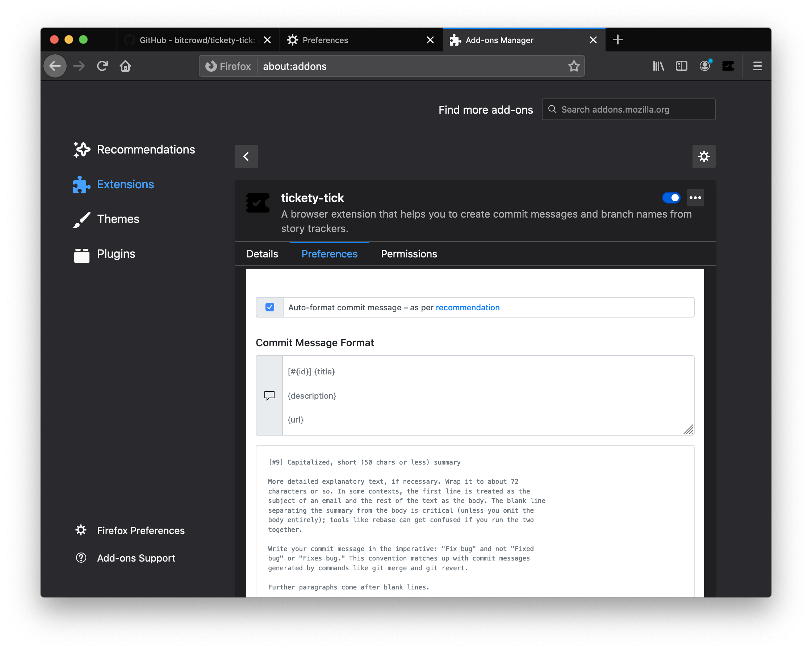The height and width of the screenshot is (651, 812).
Task: Disable the tickety-tick extension toggle
Action: pos(671,198)
